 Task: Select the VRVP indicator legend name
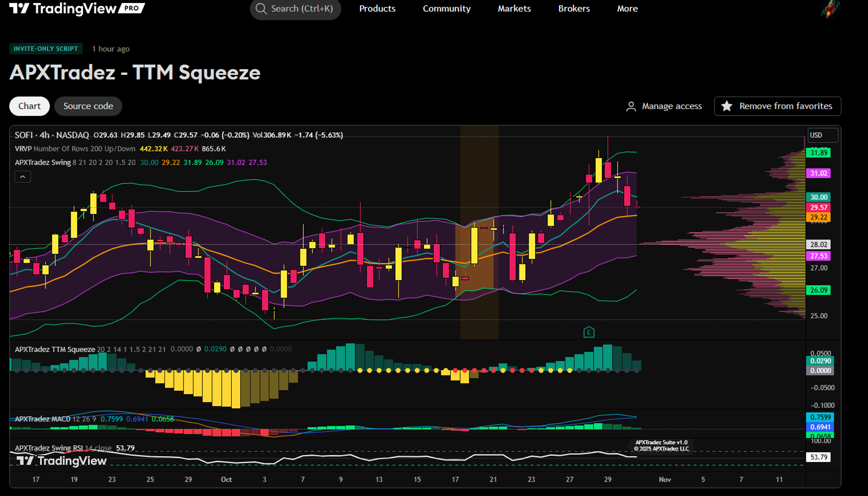[x=23, y=149]
